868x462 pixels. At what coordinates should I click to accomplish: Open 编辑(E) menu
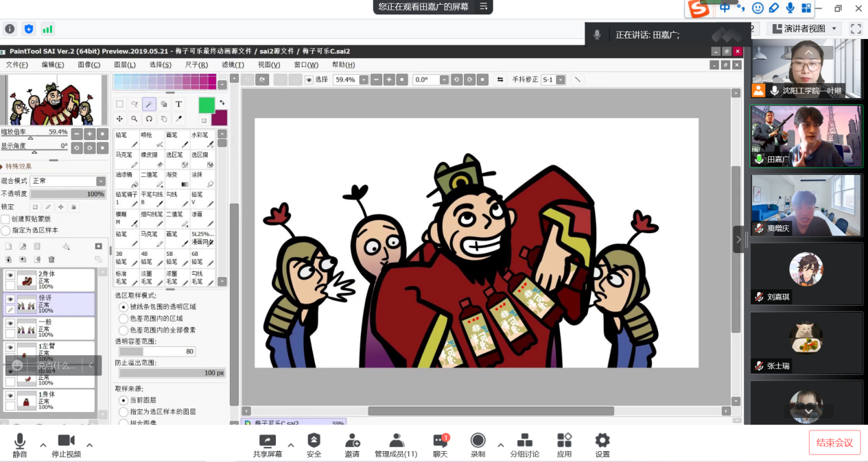pyautogui.click(x=53, y=64)
